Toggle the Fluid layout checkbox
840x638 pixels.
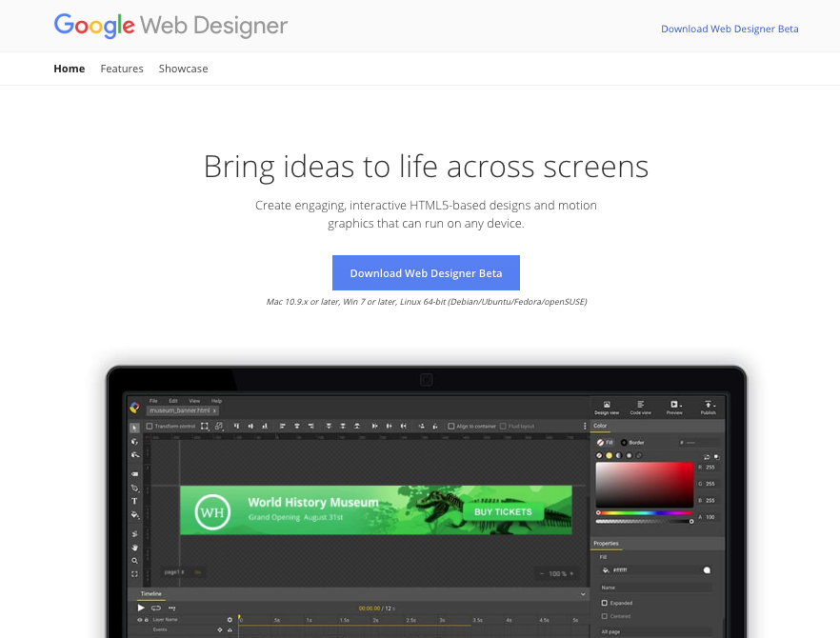pyautogui.click(x=503, y=427)
